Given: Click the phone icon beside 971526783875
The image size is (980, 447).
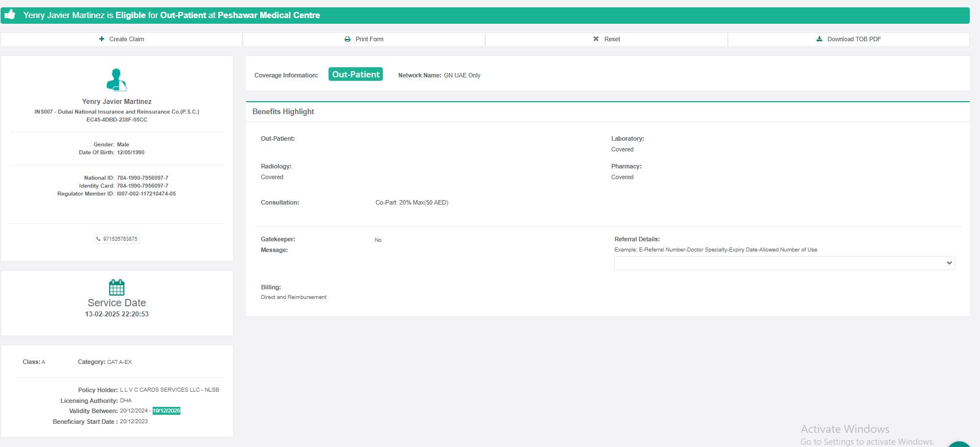Looking at the screenshot, I should [98, 239].
